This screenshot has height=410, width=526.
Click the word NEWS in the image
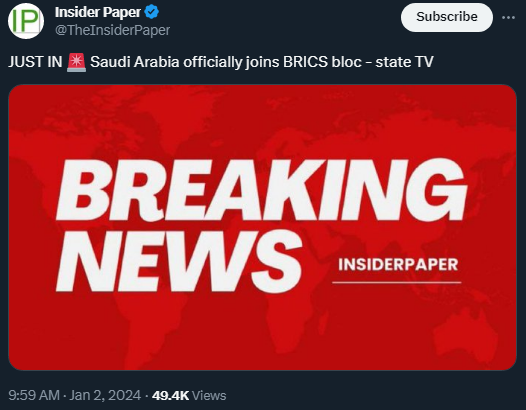(x=179, y=261)
